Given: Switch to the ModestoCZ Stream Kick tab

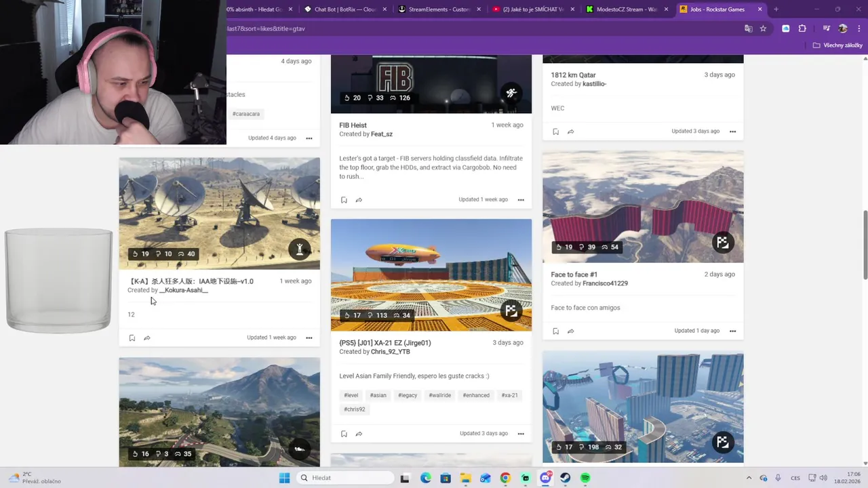Looking at the screenshot, I should (x=627, y=9).
